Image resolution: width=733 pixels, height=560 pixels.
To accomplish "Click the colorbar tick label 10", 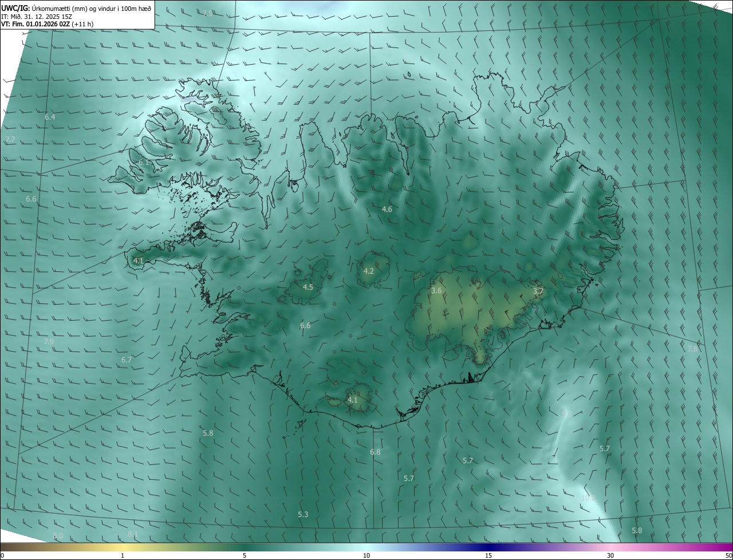I will (x=366, y=555).
